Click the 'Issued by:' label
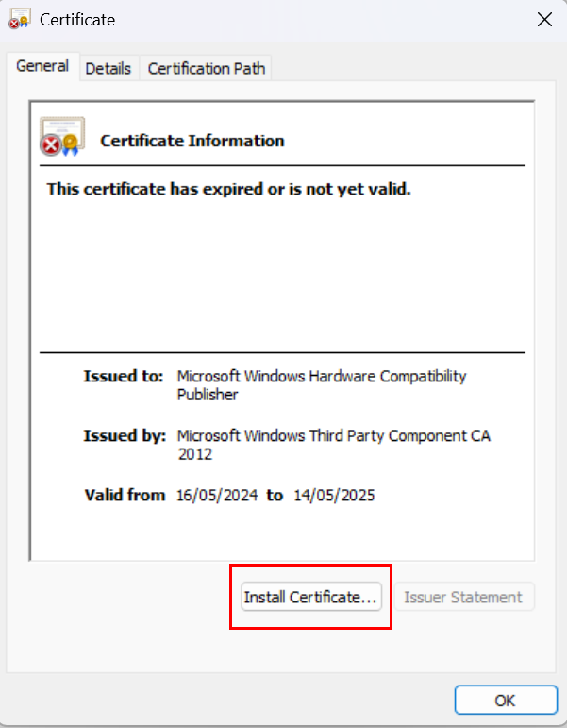The width and height of the screenshot is (567, 728). [x=125, y=435]
